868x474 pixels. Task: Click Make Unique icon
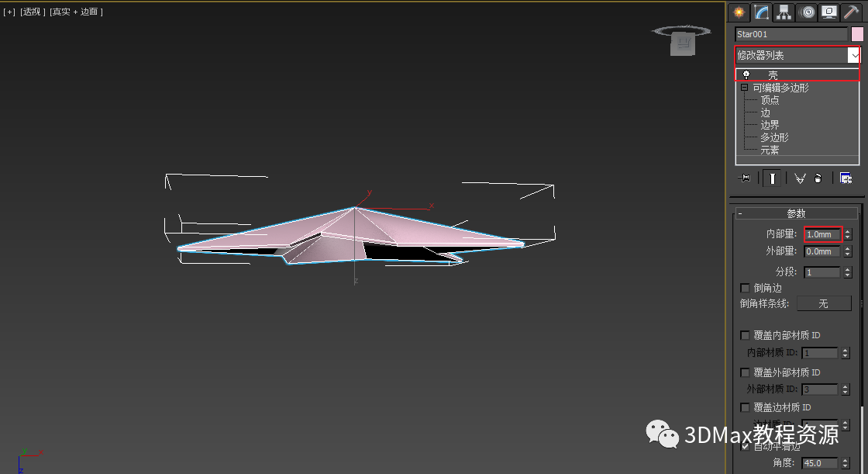(801, 178)
